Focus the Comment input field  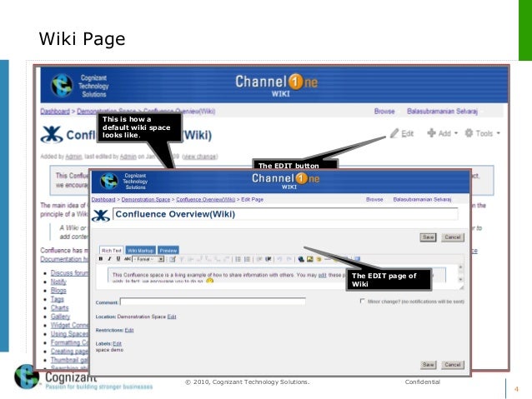[213, 302]
